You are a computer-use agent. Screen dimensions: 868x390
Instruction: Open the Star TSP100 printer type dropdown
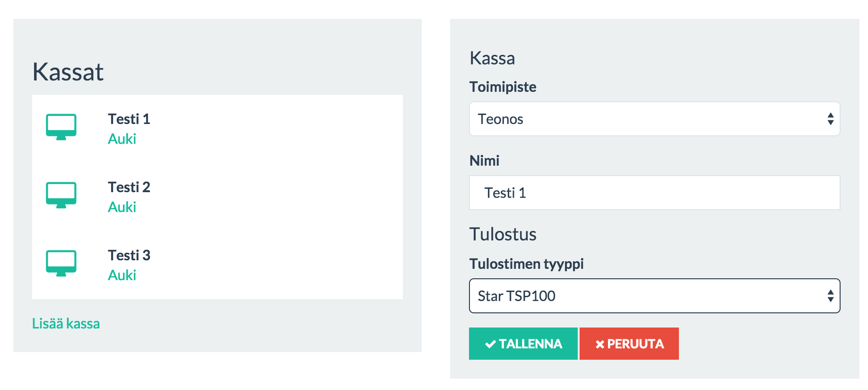(x=654, y=296)
